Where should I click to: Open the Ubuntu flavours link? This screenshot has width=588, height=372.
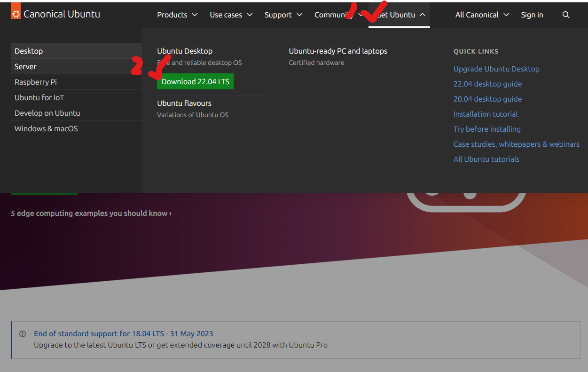[184, 103]
